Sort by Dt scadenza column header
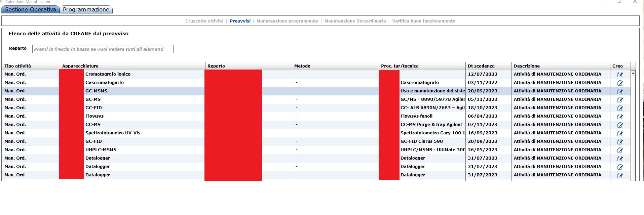The image size is (644, 215). coord(489,66)
